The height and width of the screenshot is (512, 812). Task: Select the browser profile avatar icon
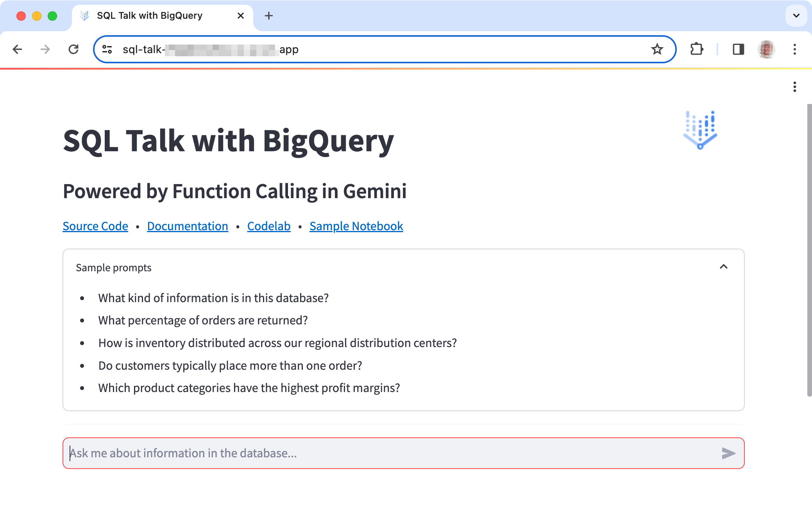[x=766, y=49]
